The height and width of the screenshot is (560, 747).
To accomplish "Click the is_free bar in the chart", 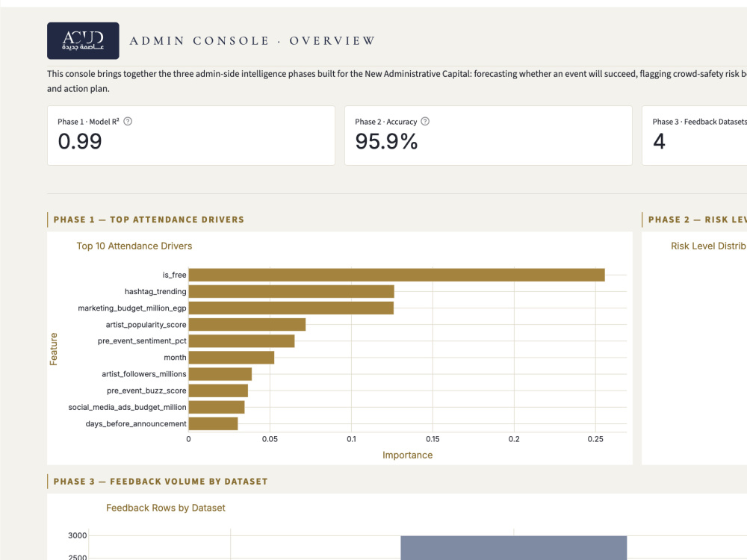I will coord(397,275).
